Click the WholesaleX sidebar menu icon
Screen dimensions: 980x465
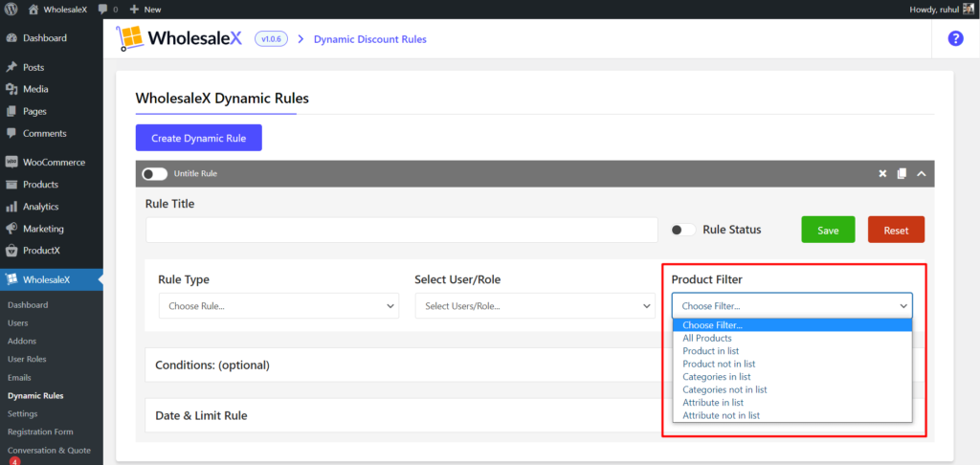click(11, 279)
